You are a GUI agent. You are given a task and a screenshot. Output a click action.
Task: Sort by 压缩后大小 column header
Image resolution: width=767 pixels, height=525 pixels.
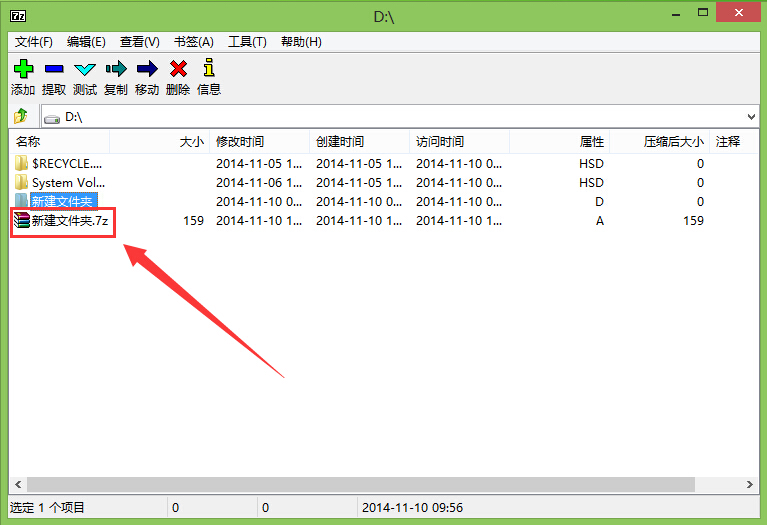point(659,141)
